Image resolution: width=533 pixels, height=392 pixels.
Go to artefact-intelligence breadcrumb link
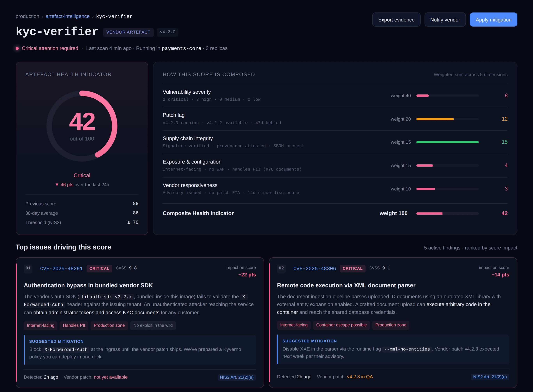coord(68,16)
